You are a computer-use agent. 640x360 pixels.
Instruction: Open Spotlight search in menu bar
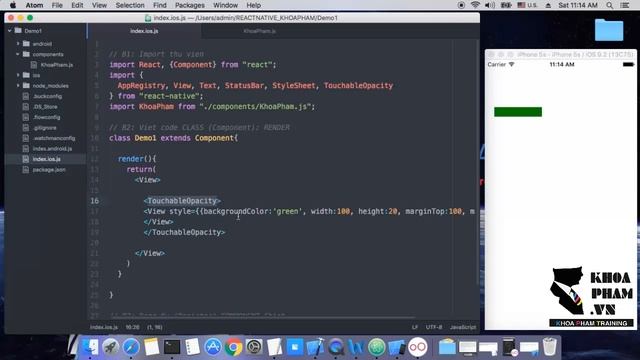pos(609,5)
